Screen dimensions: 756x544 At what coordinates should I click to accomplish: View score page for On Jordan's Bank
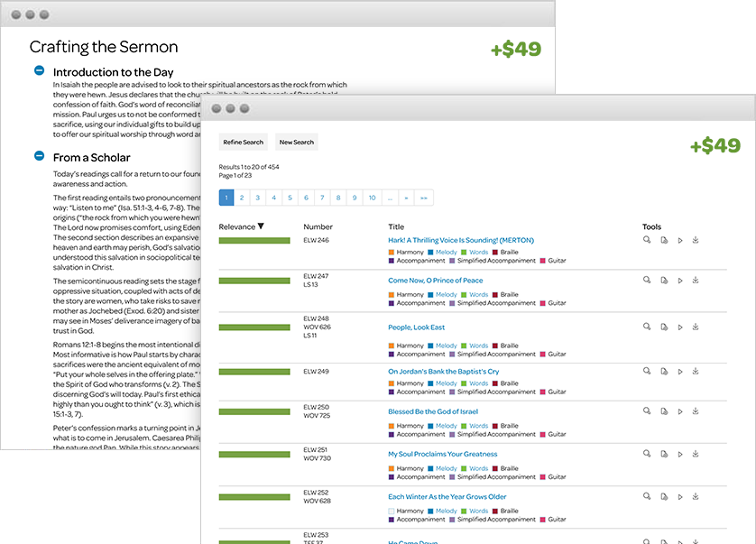point(664,372)
